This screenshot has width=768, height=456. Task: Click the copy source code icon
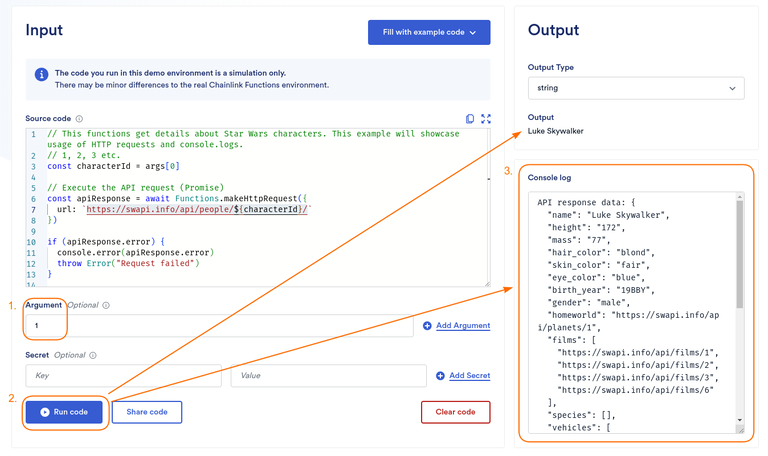pyautogui.click(x=470, y=118)
